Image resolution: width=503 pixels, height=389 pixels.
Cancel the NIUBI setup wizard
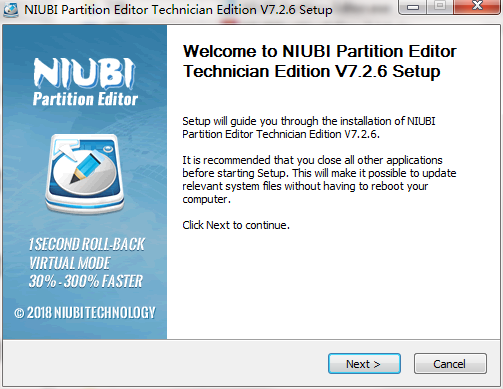pyautogui.click(x=450, y=364)
